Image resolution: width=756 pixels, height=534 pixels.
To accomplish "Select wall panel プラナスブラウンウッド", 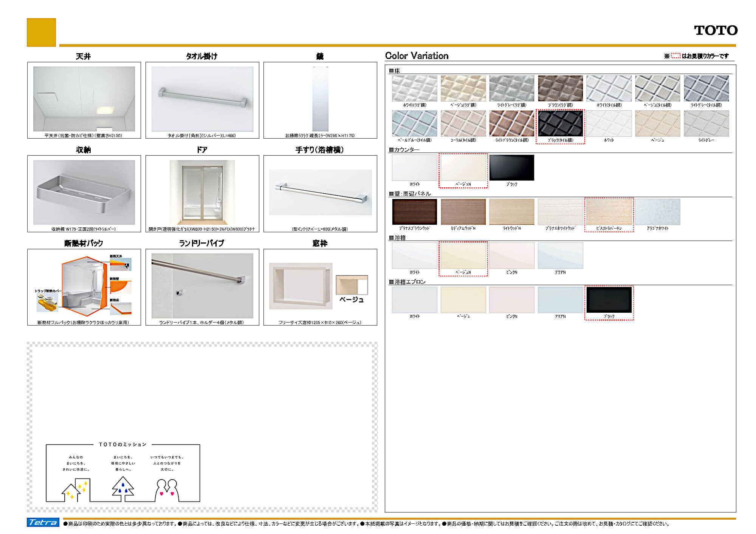I will tap(415, 212).
